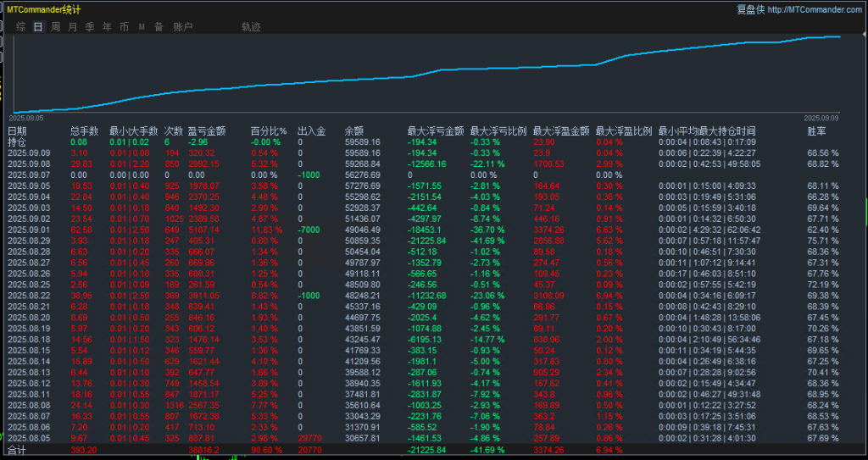The image size is (868, 460).
Task: Select the 2025.08.22 row date
Action: (x=28, y=296)
